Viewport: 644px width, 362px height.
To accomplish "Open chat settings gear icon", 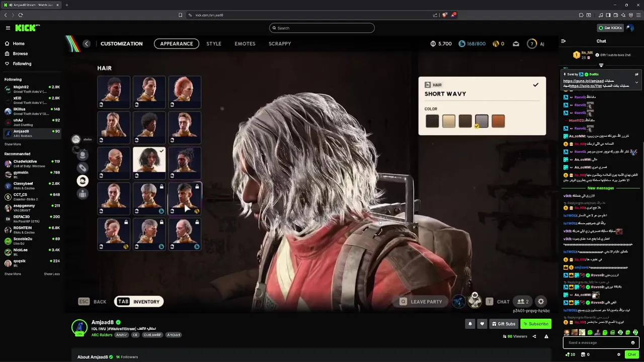I will 619,354.
